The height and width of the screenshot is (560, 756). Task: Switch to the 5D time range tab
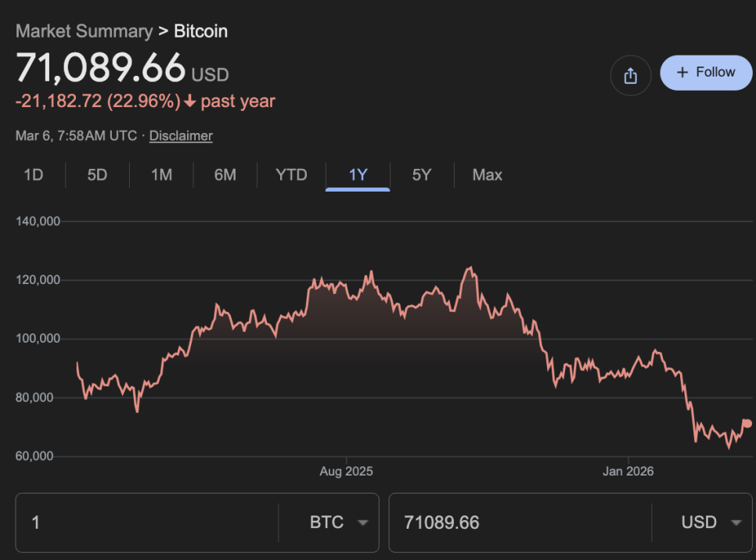(x=97, y=174)
